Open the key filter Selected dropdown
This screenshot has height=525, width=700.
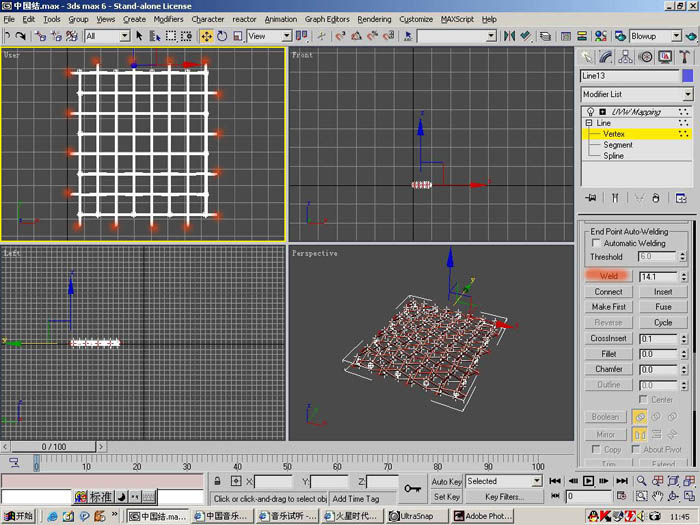[536, 481]
